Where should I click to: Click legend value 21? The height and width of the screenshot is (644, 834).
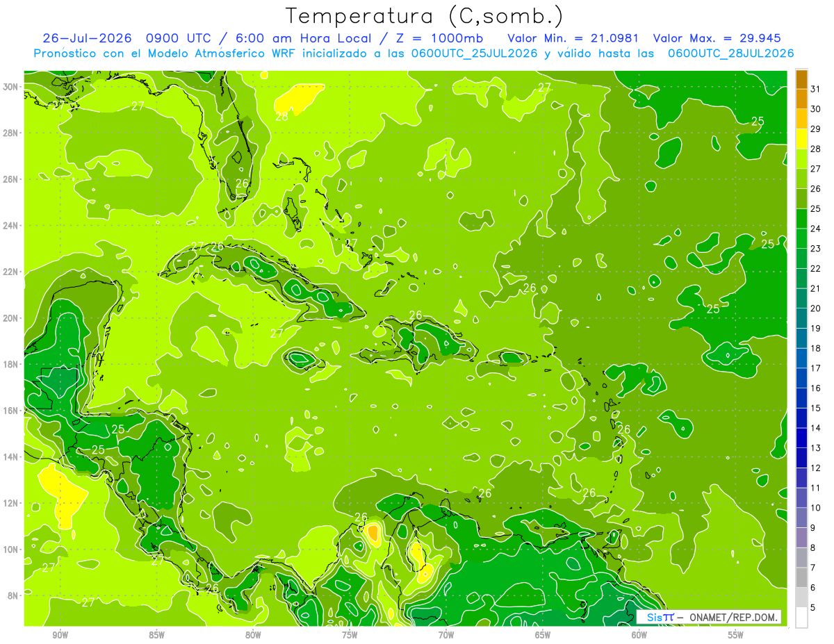coord(816,288)
